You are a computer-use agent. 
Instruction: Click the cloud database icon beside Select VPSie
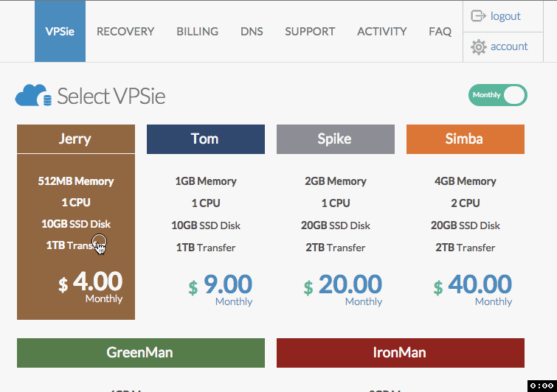pyautogui.click(x=33, y=96)
